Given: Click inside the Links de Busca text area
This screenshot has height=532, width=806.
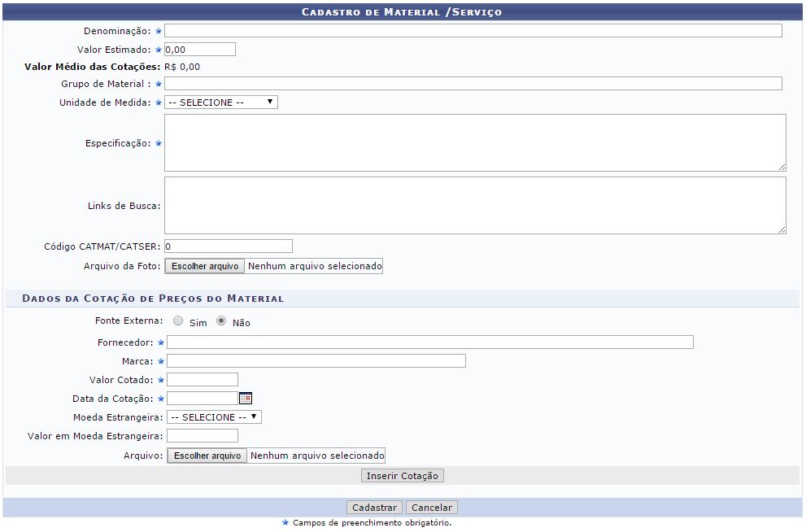Looking at the screenshot, I should pyautogui.click(x=474, y=205).
